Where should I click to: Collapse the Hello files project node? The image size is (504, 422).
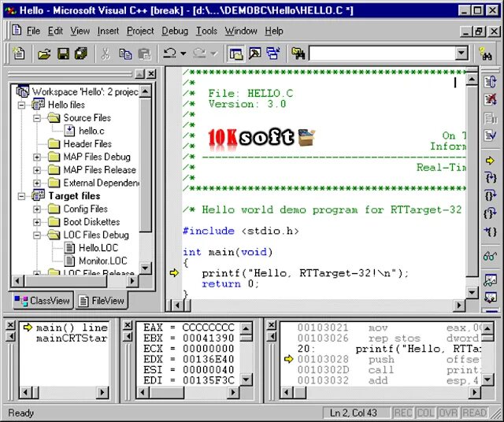click(21, 105)
